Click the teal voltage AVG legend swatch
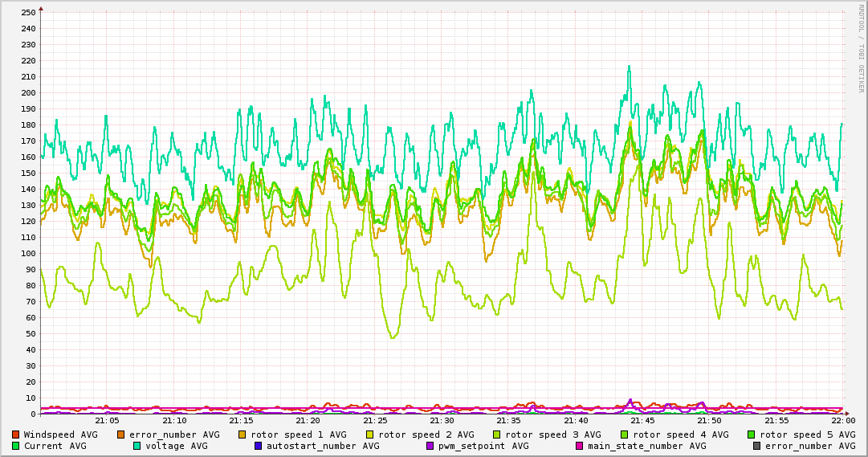868x457 pixels. tap(137, 446)
